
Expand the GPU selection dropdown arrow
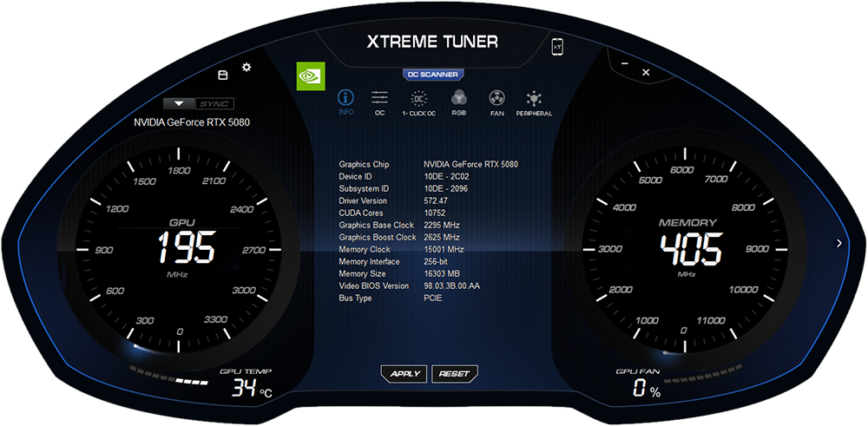point(179,103)
